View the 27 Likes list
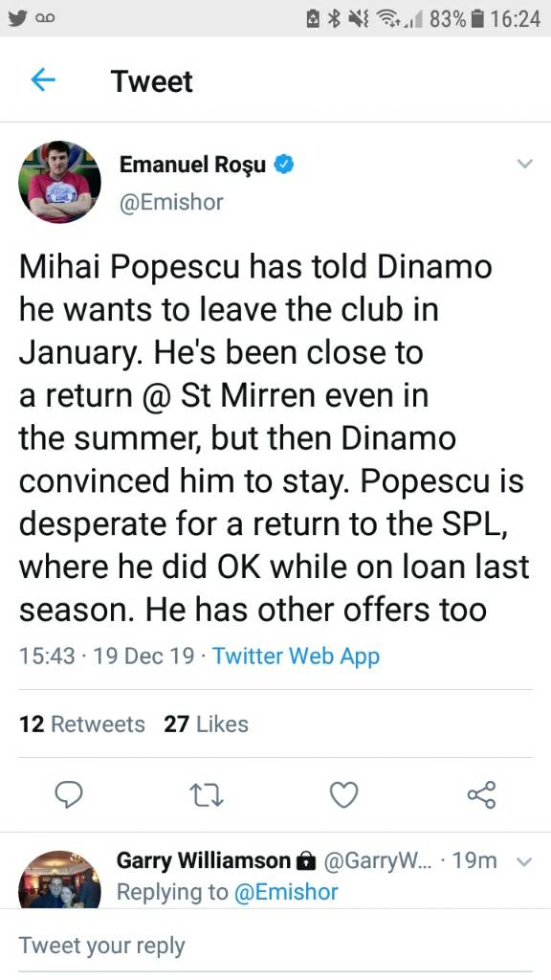Screen dimensions: 551x980 click(207, 724)
